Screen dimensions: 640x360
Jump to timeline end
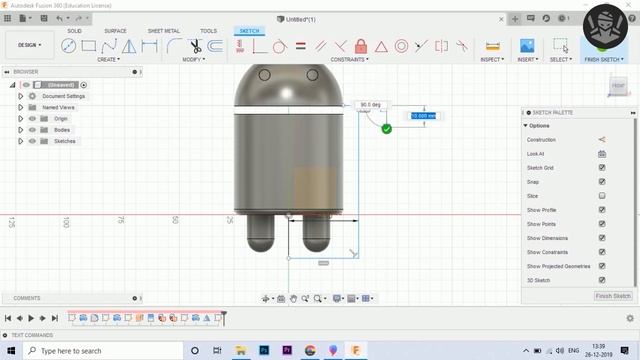tap(55, 318)
